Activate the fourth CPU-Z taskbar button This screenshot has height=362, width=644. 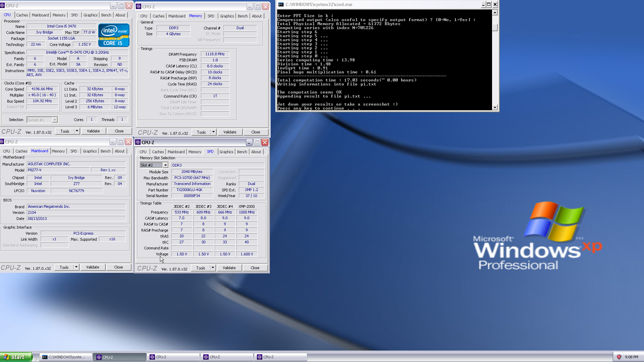[x=281, y=357]
